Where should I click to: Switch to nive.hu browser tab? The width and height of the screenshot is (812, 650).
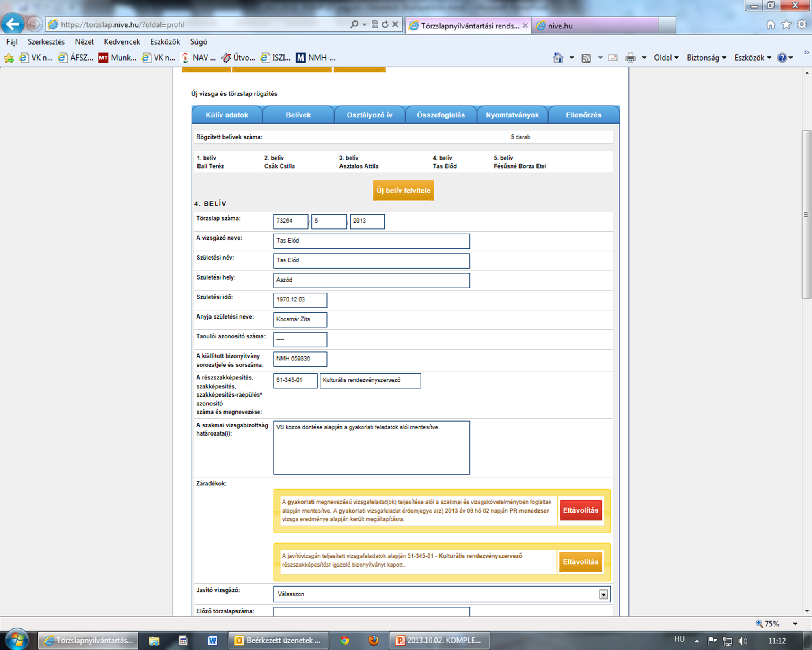click(x=595, y=26)
